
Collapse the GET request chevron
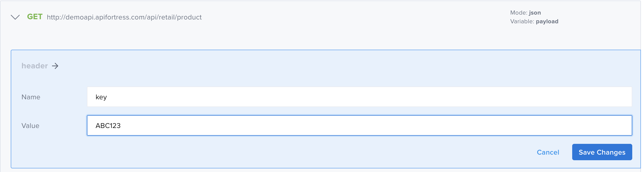click(x=15, y=17)
